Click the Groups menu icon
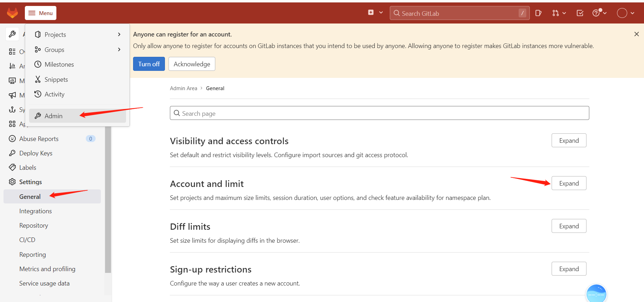This screenshot has width=644, height=302. tap(38, 49)
